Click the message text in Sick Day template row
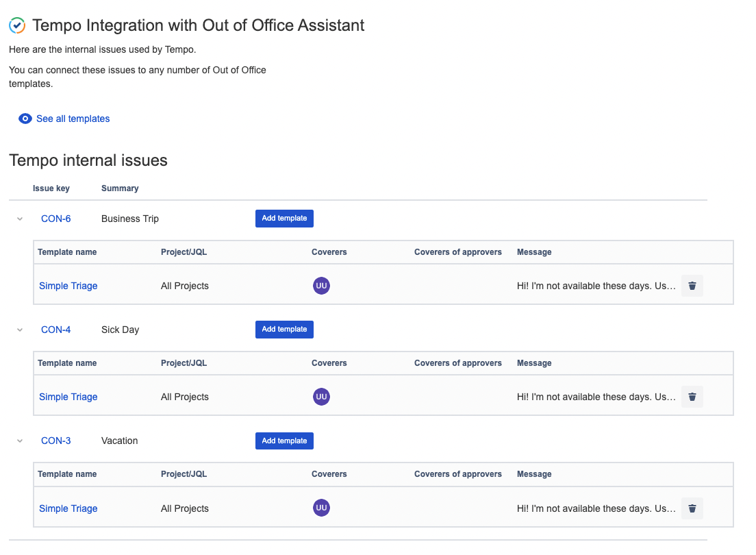This screenshot has width=756, height=555. click(x=596, y=397)
